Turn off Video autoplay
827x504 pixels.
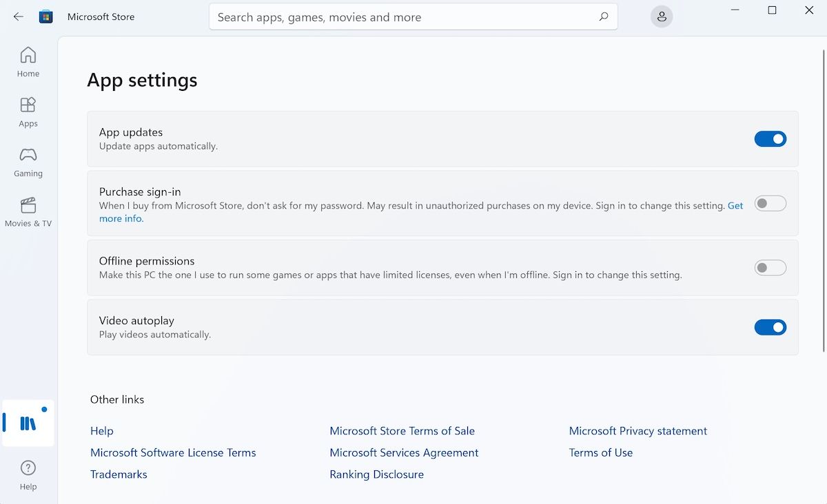(770, 327)
